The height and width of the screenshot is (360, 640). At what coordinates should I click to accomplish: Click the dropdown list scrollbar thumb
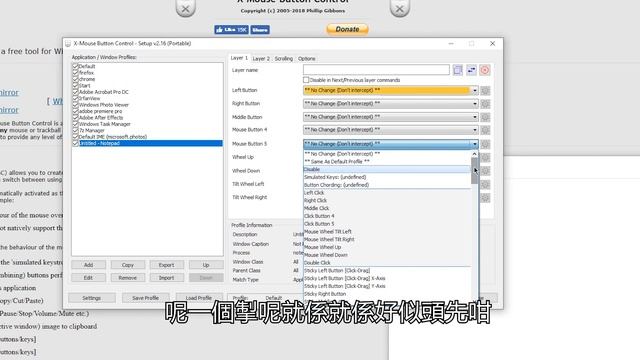(474, 171)
